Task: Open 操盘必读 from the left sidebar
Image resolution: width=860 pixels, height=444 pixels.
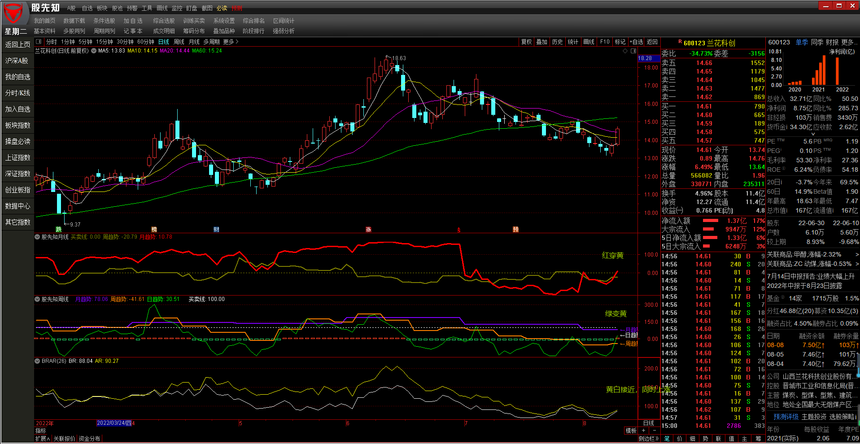Action: coord(18,141)
